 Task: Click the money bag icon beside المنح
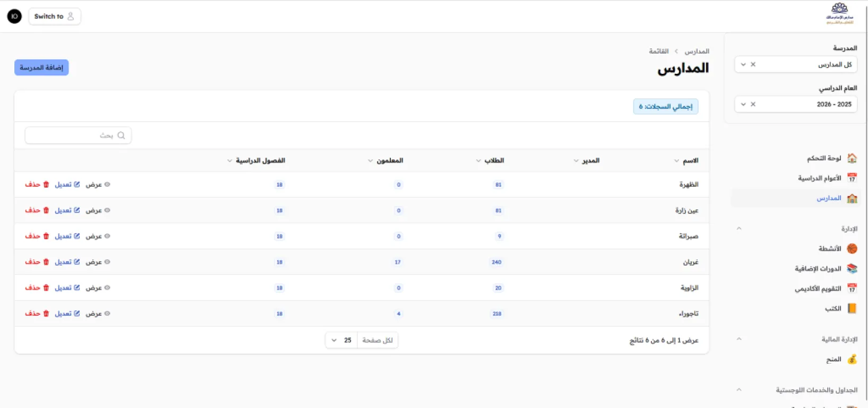[852, 360]
